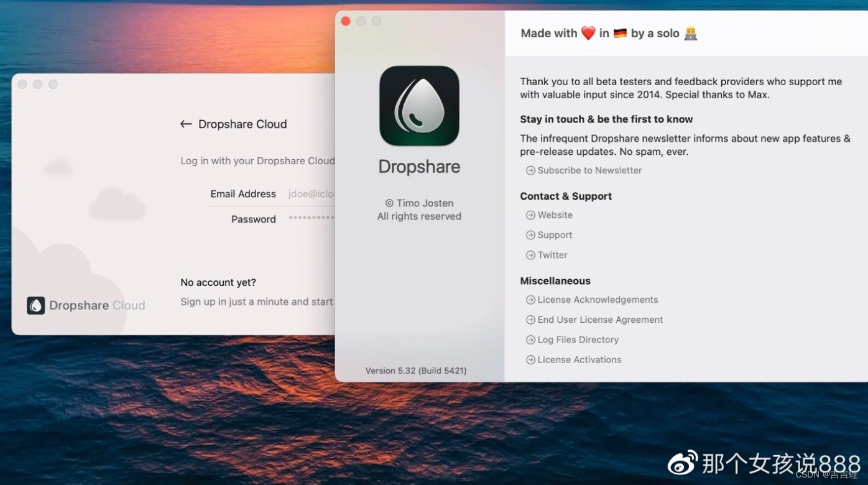
Task: Open the Support link
Action: tap(555, 235)
